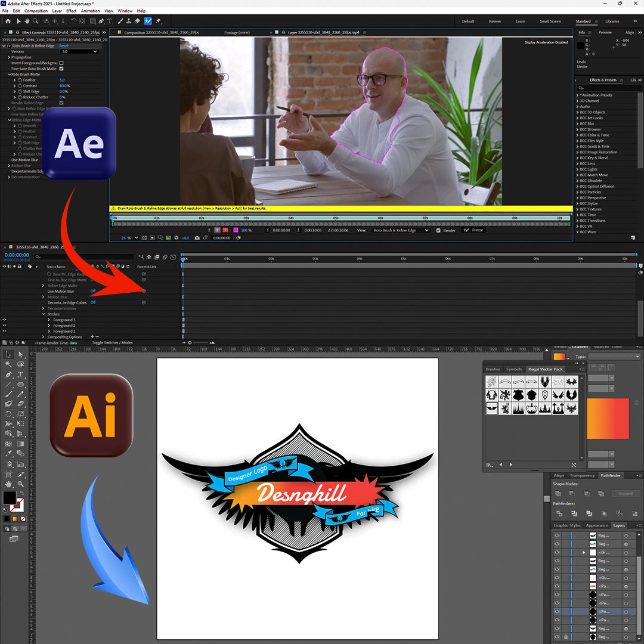Open the View dropdown showing Roto Brush & Refine Edge
This screenshot has height=644, width=644.
[x=401, y=230]
